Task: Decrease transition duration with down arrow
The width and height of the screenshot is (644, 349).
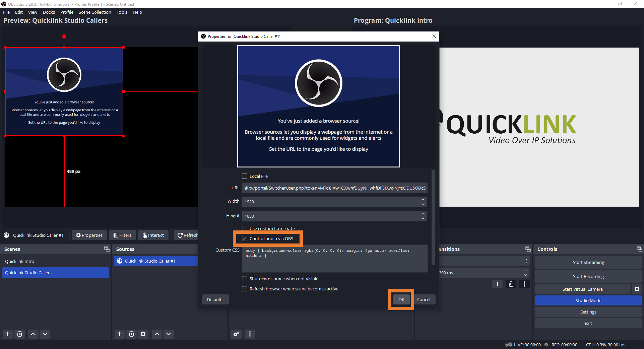Action: pos(525,275)
